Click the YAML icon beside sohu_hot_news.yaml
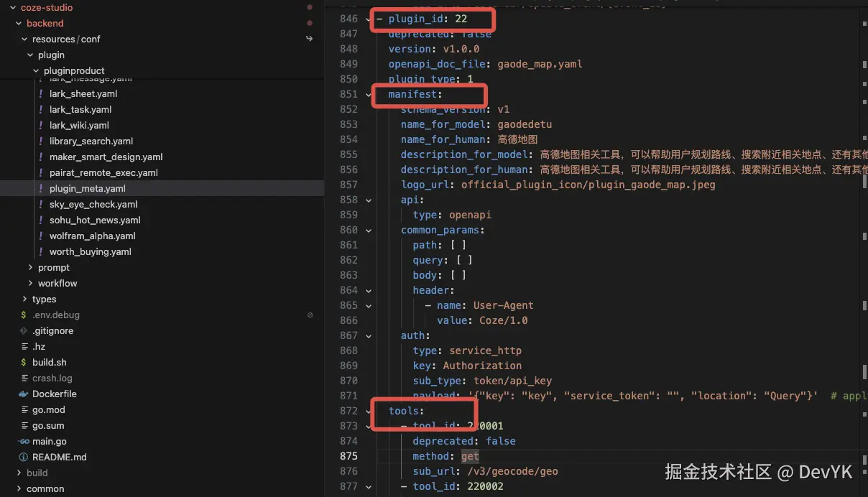Image resolution: width=868 pixels, height=497 pixels. [42, 220]
